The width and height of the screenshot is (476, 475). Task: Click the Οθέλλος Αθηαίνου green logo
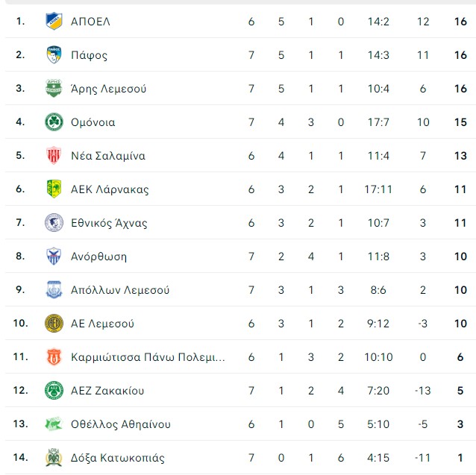pyautogui.click(x=54, y=424)
